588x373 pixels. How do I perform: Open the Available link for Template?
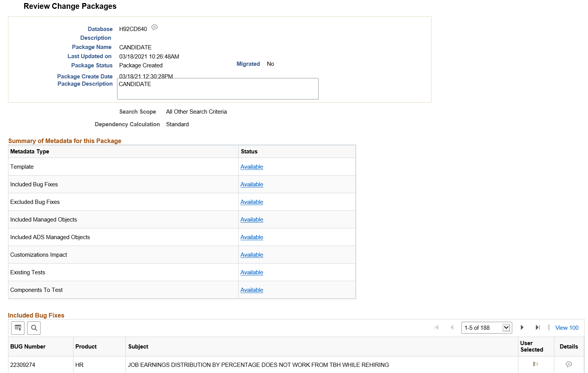(252, 167)
